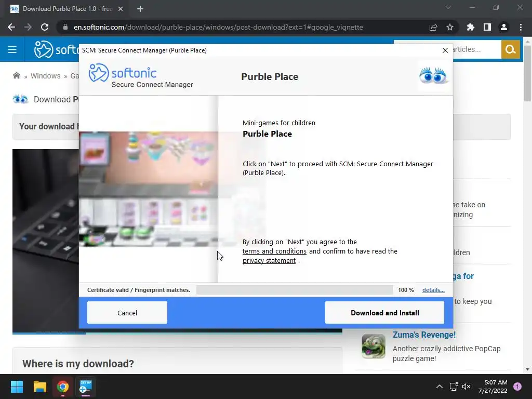532x399 pixels.
Task: Close the Download Purble Place tab
Action: pyautogui.click(x=121, y=9)
